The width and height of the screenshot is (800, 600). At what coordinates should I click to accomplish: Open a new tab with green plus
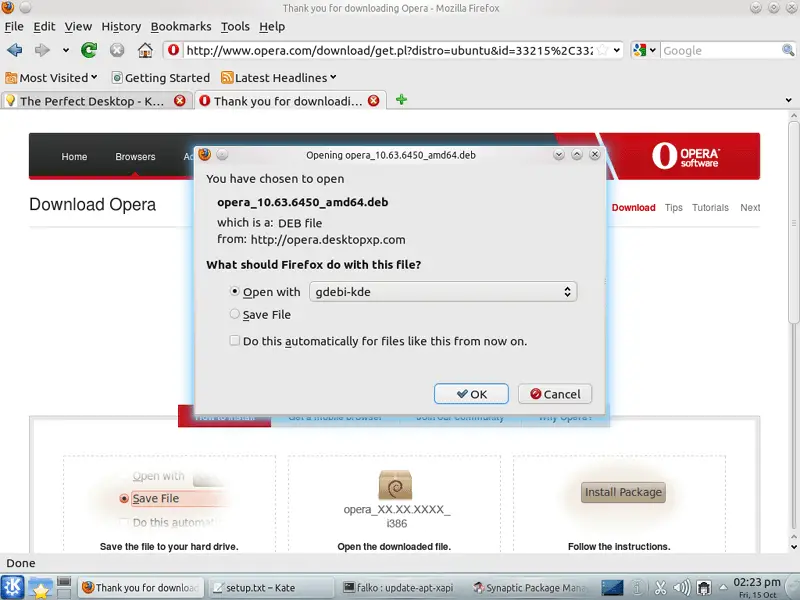click(402, 99)
